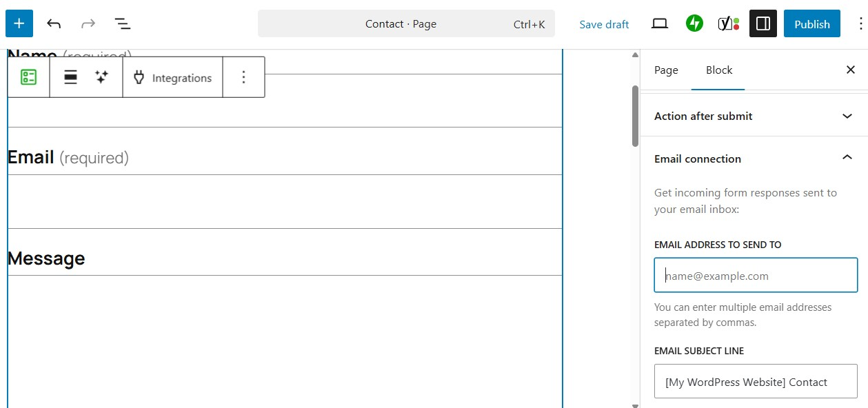Image resolution: width=868 pixels, height=408 pixels.
Task: Open the command palette search bar
Action: (x=405, y=23)
